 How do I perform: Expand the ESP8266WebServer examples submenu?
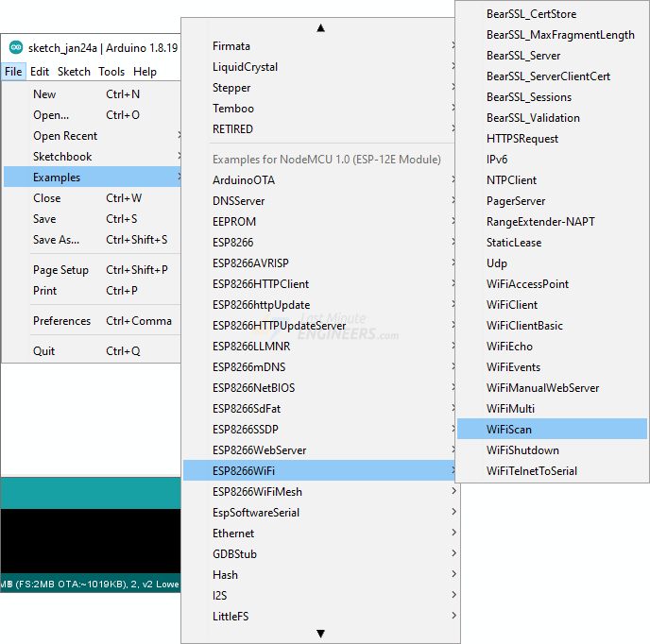[x=259, y=450]
